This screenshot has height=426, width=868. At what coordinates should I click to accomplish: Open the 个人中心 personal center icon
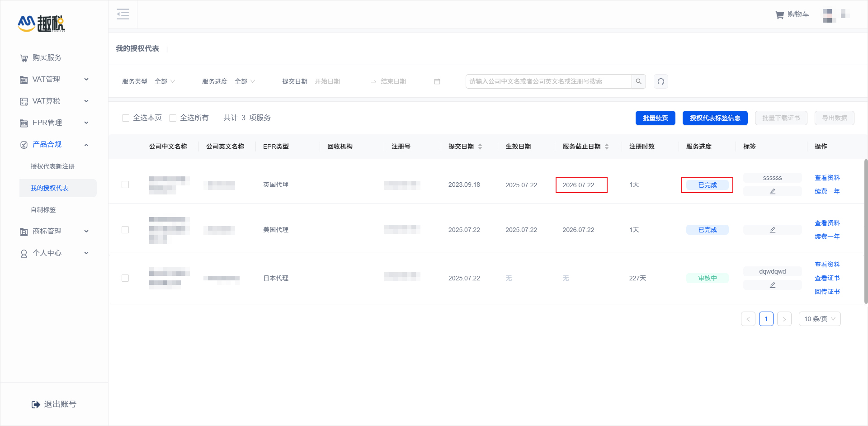[24, 253]
